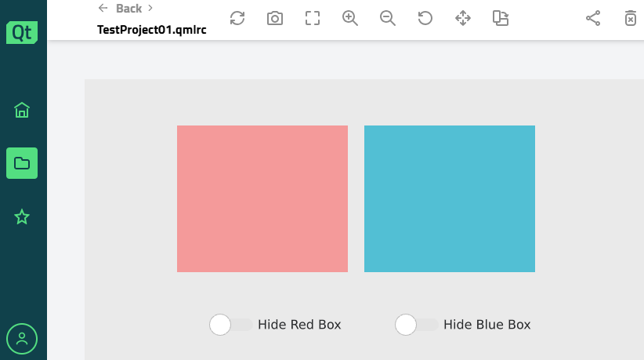Click the layout switch icon in toolbar

[501, 18]
